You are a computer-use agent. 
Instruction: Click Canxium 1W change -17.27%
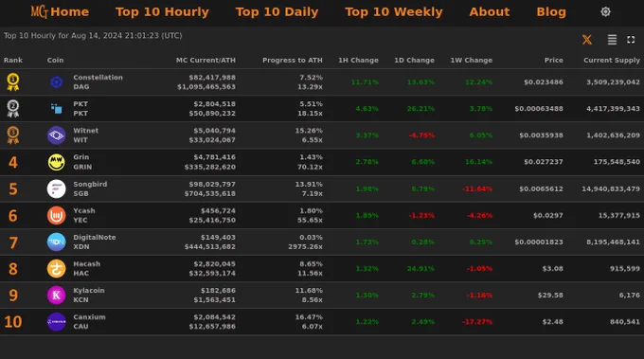point(477,322)
